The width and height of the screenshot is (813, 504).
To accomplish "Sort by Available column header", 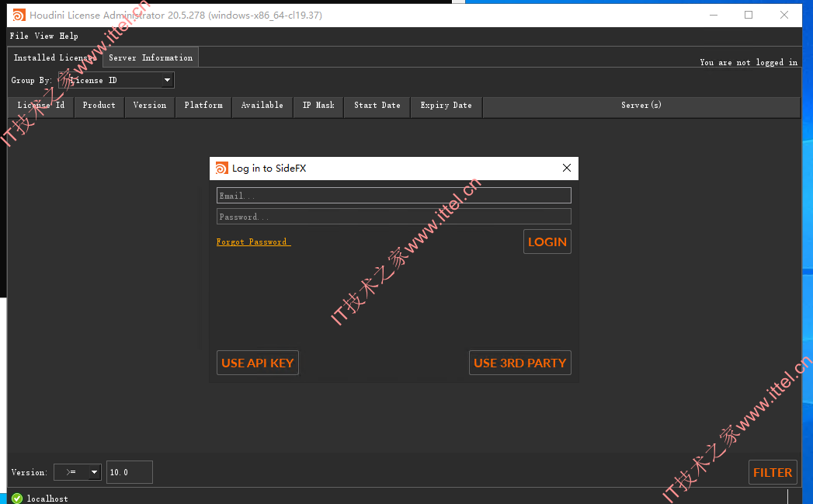I will click(262, 106).
